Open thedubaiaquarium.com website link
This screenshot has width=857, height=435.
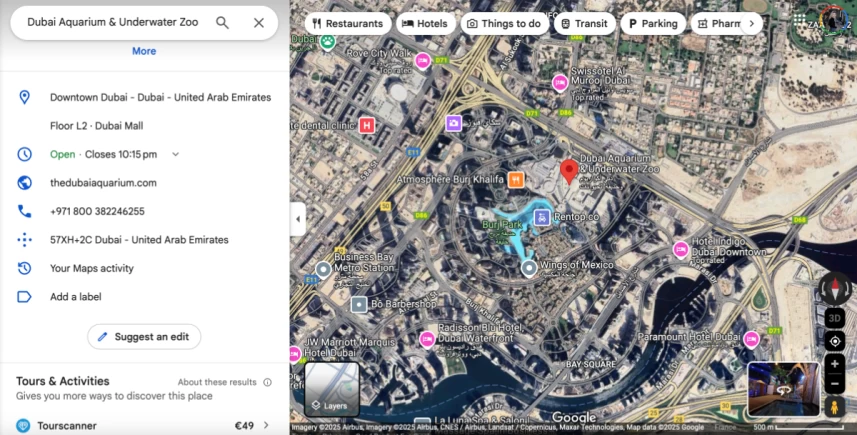[x=103, y=183]
